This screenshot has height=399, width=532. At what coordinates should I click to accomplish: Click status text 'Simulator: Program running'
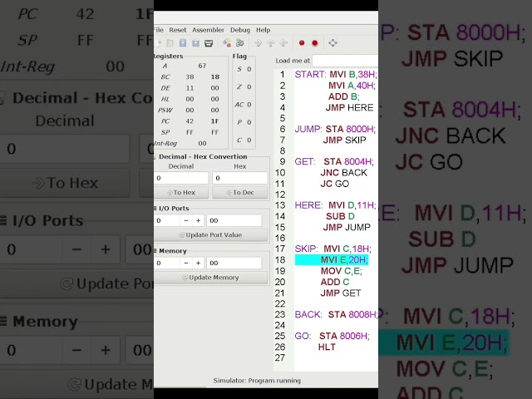pyautogui.click(x=257, y=381)
